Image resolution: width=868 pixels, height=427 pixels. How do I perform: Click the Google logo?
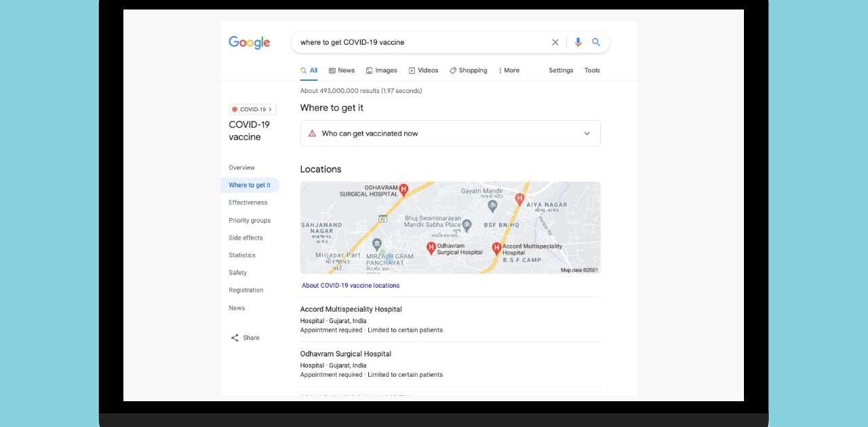[249, 43]
